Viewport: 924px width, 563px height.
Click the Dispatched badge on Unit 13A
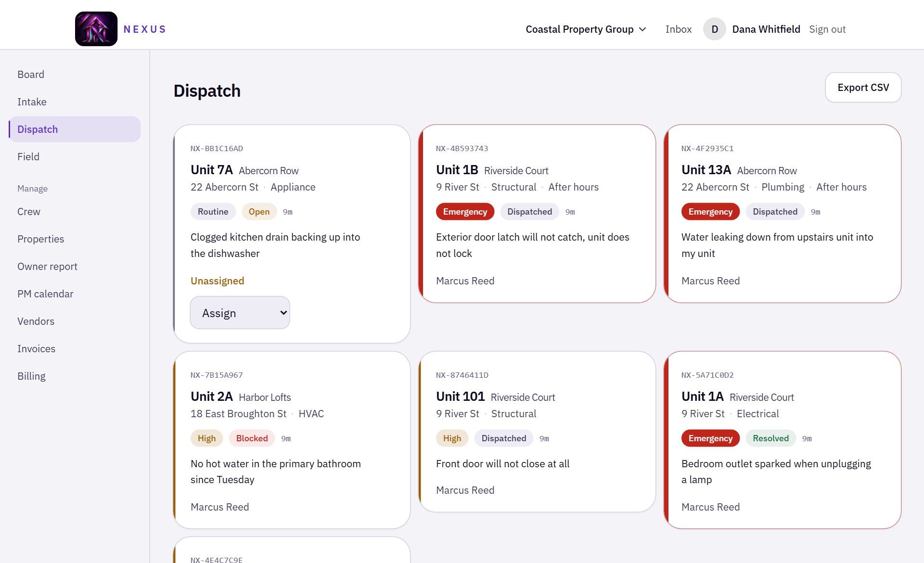point(775,212)
